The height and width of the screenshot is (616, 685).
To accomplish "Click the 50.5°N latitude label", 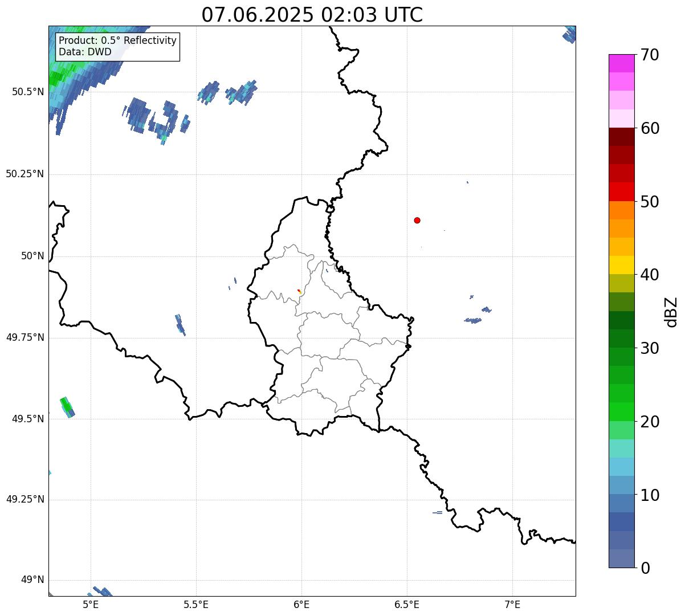I will [27, 92].
